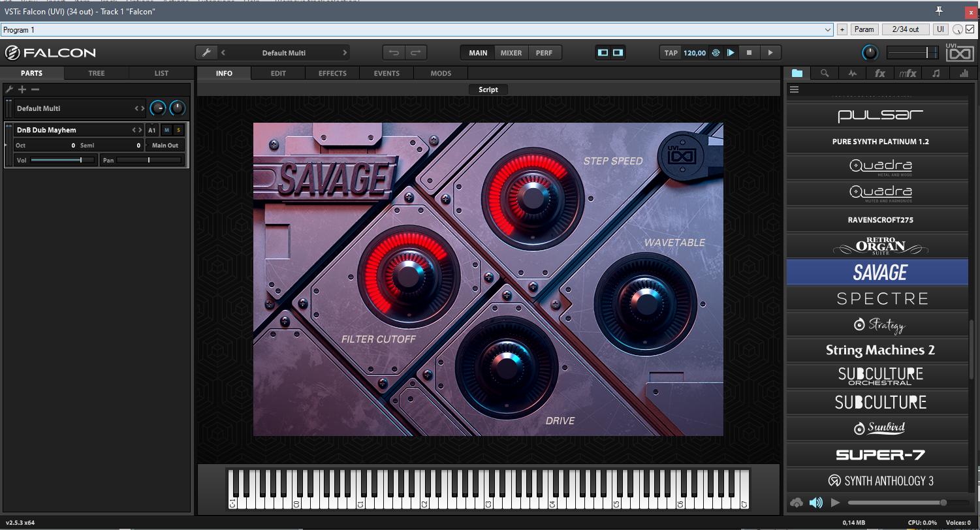Open the search magnifier tab
This screenshot has width=980, height=530.
click(x=825, y=73)
